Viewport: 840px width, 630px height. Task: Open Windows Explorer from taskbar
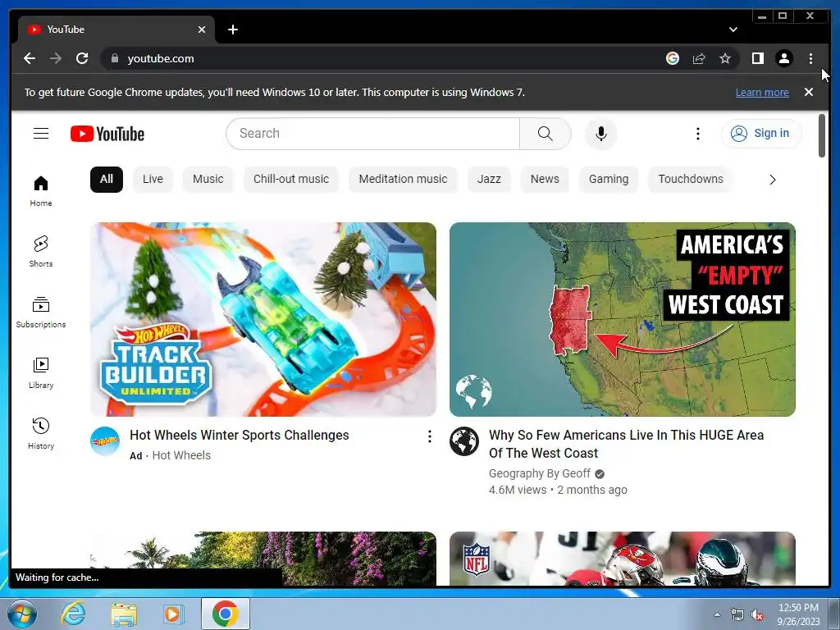124,614
